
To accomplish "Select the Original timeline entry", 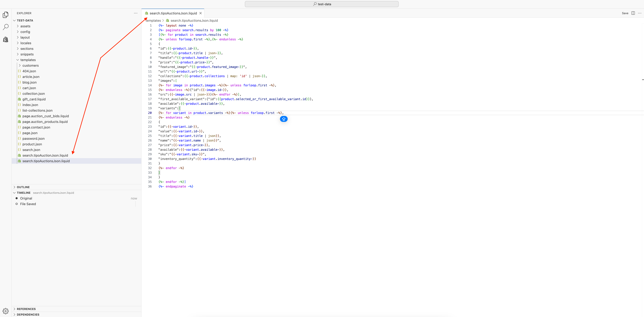I will (26, 198).
